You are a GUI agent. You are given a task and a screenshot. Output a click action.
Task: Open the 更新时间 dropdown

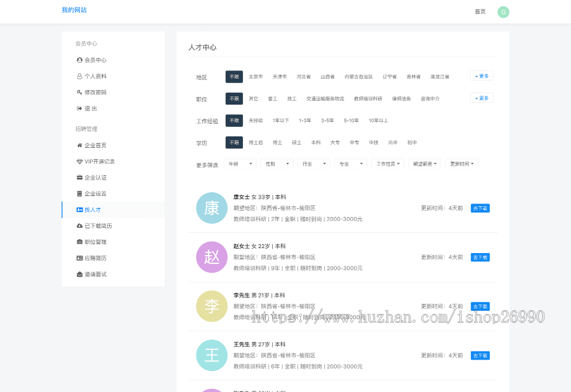[x=461, y=164]
